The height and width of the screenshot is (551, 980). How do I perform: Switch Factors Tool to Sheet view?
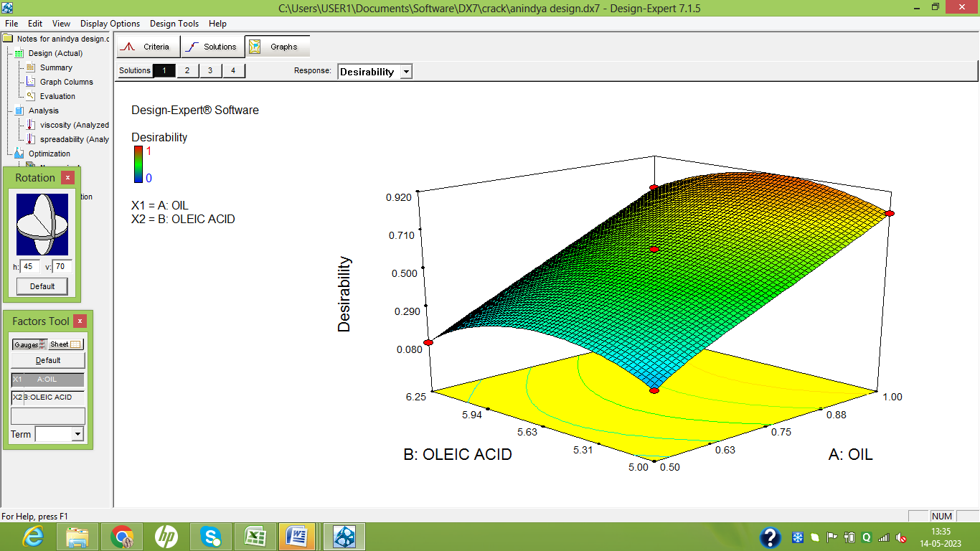tap(66, 344)
